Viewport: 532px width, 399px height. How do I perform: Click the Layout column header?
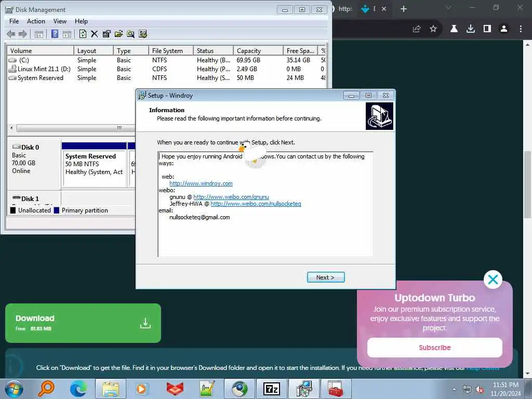[94, 50]
